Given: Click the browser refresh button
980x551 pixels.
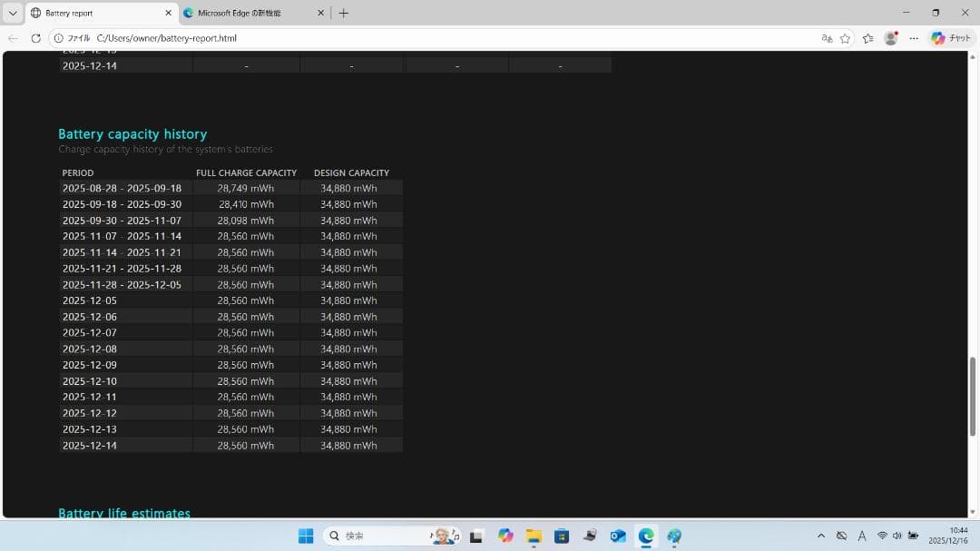Looking at the screenshot, I should (x=35, y=38).
